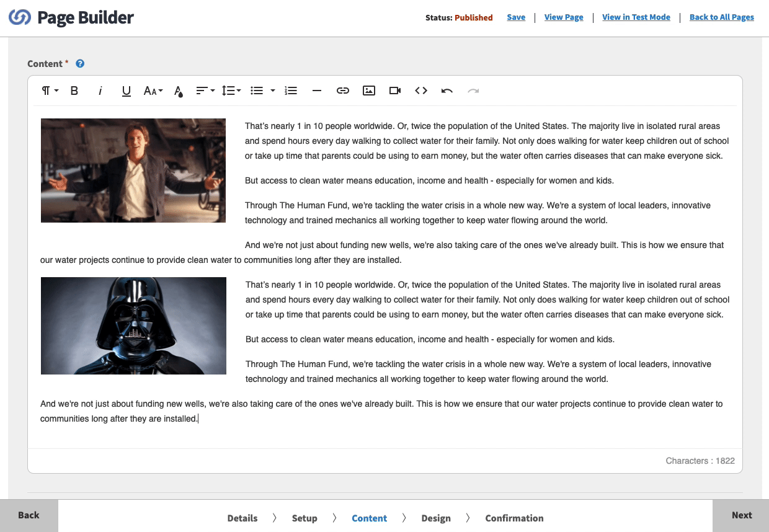Place the cursor after 'they are installed.' at the end
Screen dimensions: 769x532
[x=198, y=419]
